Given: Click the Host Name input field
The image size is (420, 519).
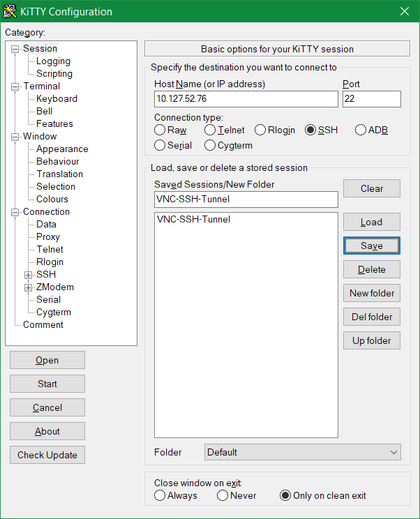Looking at the screenshot, I should (x=246, y=99).
